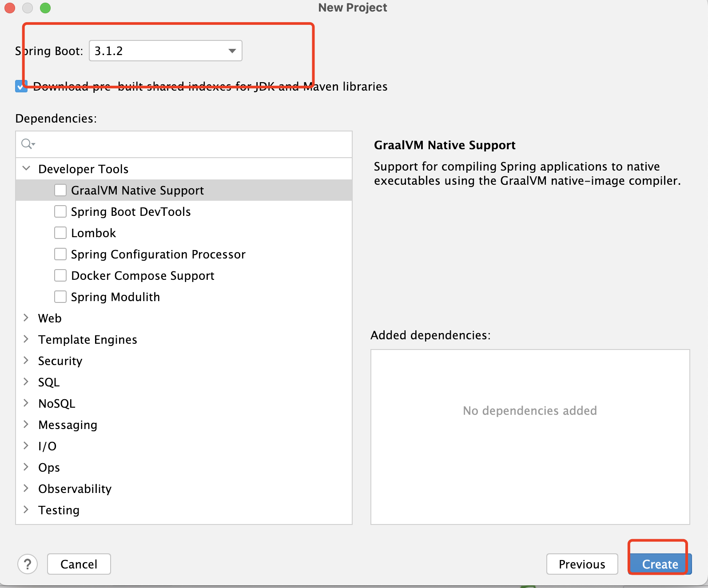Click the Security category label
The image size is (708, 588).
(x=60, y=361)
